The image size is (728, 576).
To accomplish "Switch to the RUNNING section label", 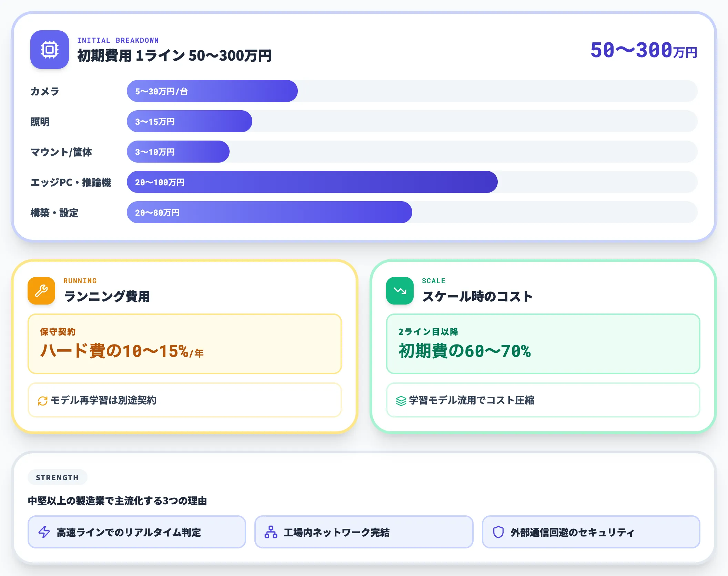I will tap(80, 280).
